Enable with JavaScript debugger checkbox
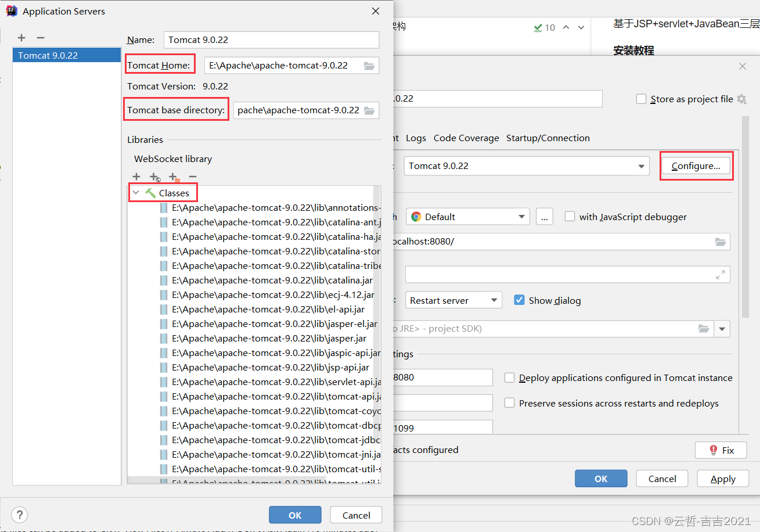The image size is (760, 532). click(x=570, y=216)
